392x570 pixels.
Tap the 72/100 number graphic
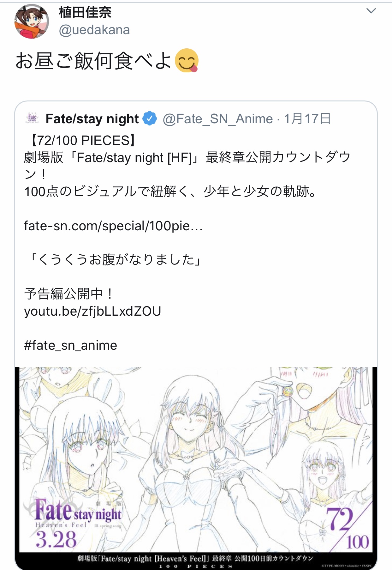pyautogui.click(x=347, y=528)
